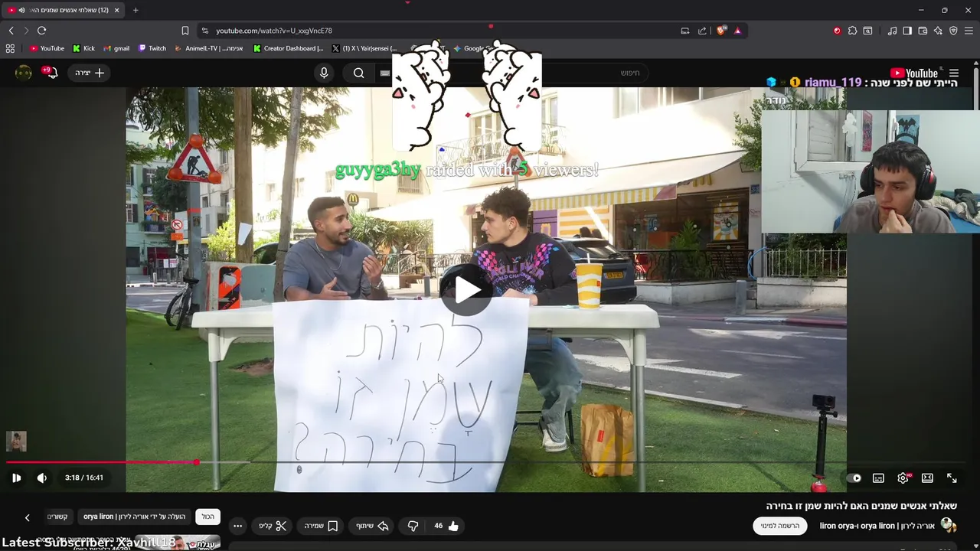
Task: Open the YouTube hamburger guide menu
Action: coord(954,73)
